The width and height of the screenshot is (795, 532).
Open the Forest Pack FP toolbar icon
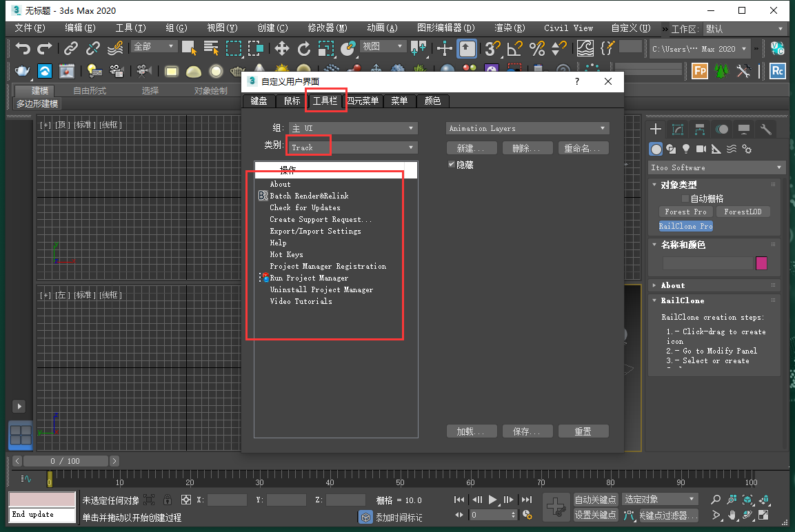tap(700, 71)
